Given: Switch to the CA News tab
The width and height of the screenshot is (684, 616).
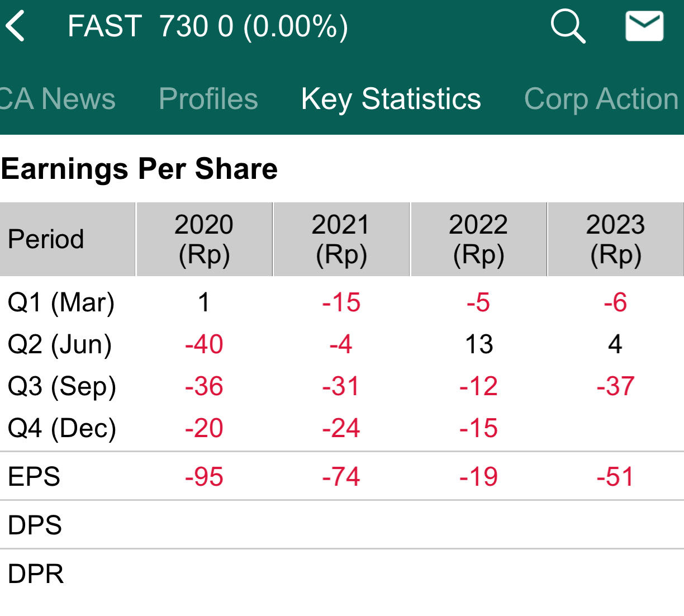Looking at the screenshot, I should click(x=58, y=99).
